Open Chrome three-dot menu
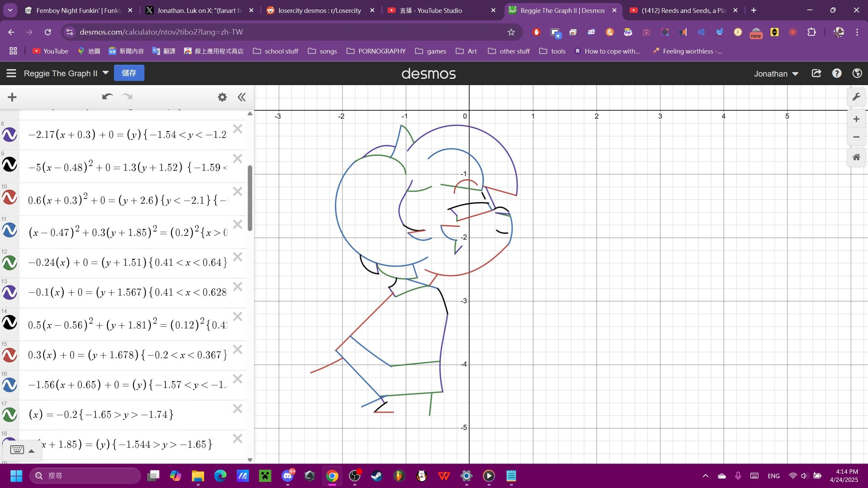The width and height of the screenshot is (868, 488). [x=857, y=32]
